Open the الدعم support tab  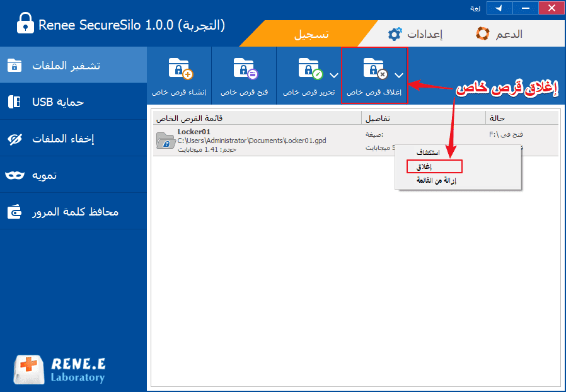click(499, 34)
